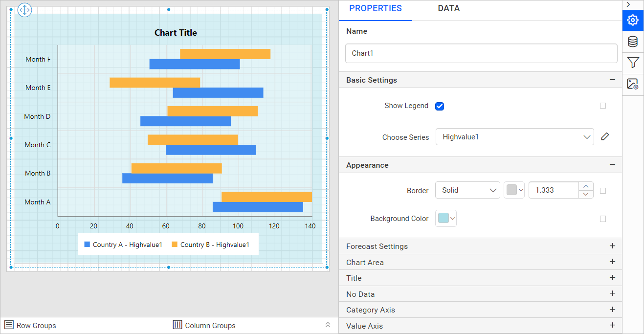Open the Filter funnel icon in sidebar
Image resolution: width=644 pixels, height=334 pixels.
633,63
